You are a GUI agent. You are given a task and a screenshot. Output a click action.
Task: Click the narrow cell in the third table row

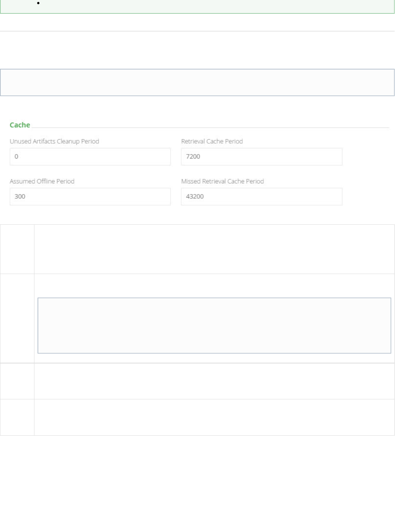(17, 381)
